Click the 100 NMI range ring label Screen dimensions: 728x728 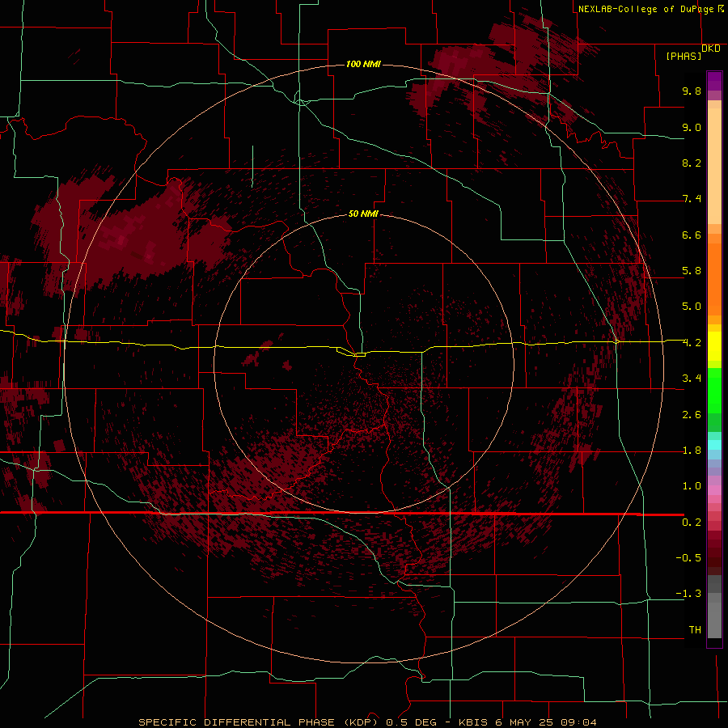pos(363,64)
